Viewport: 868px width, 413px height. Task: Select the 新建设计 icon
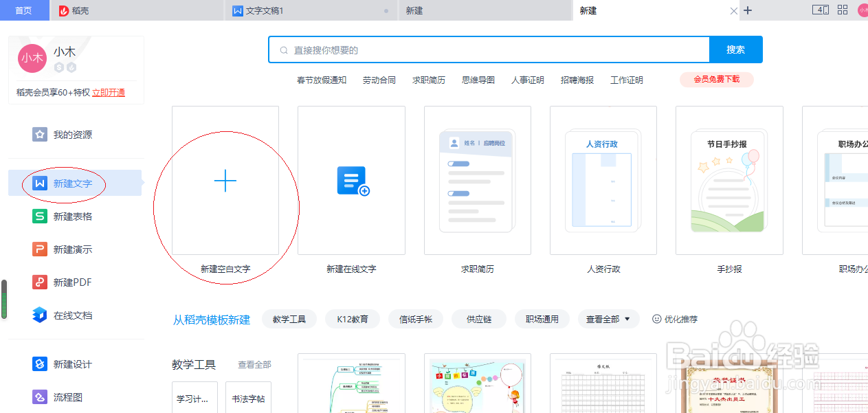(x=40, y=364)
